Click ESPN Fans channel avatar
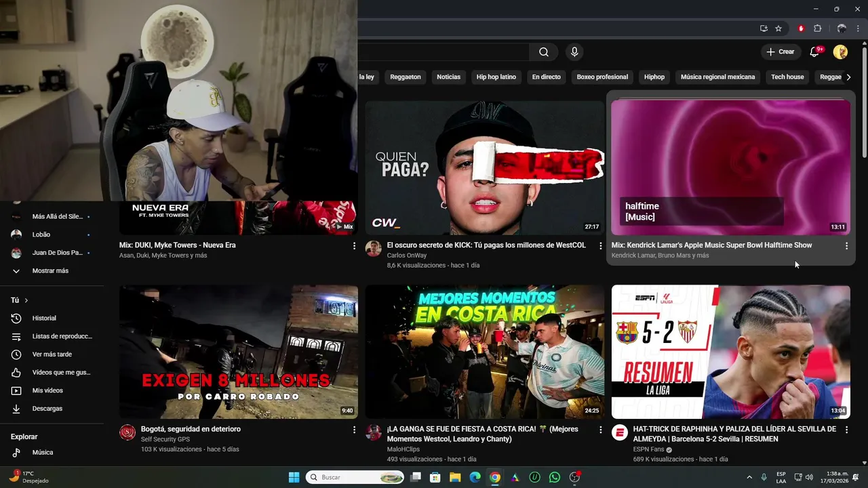Image resolution: width=868 pixels, height=488 pixels. pos(619,432)
